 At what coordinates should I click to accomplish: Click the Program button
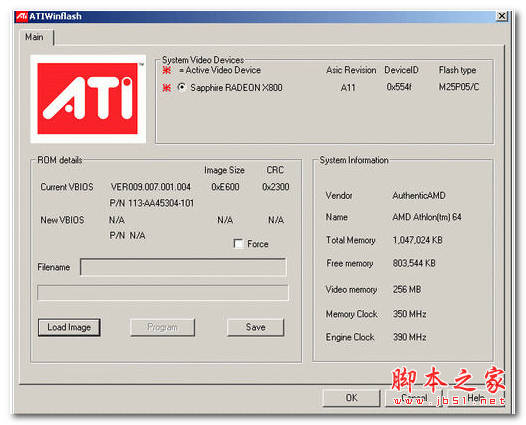tap(162, 327)
